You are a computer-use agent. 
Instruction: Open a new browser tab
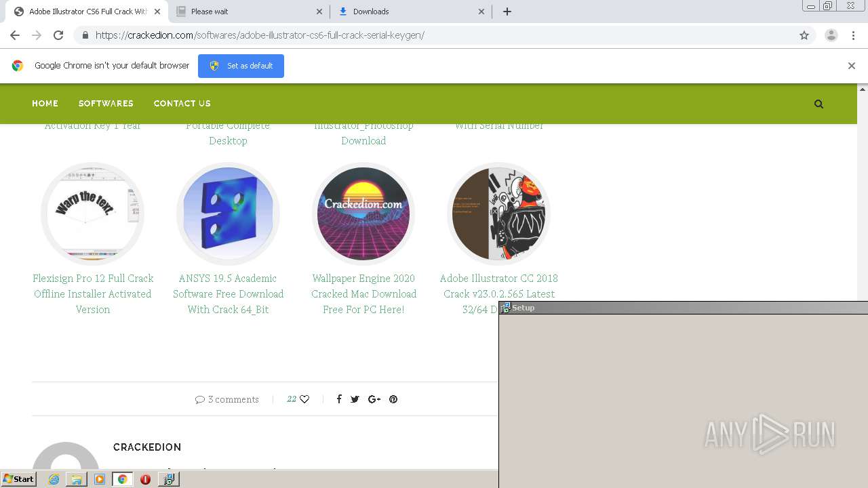(507, 12)
